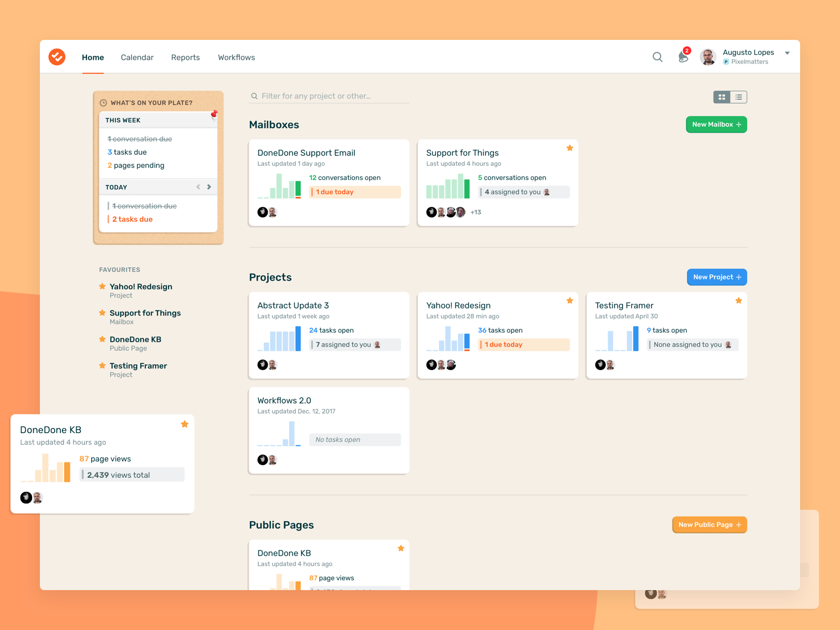Click Augusto Lopes profile avatar
840x630 pixels.
tap(708, 57)
